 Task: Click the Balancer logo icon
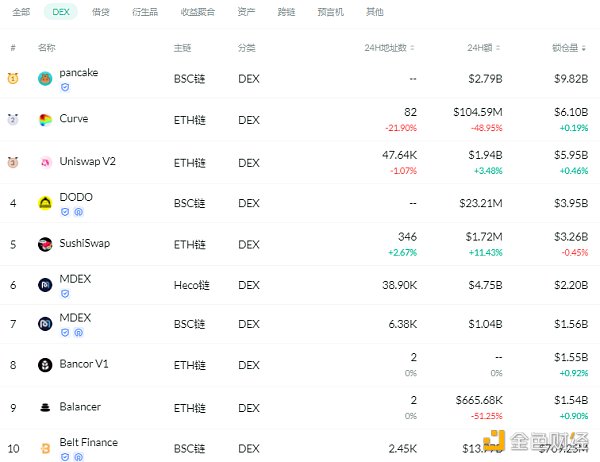pyautogui.click(x=45, y=407)
